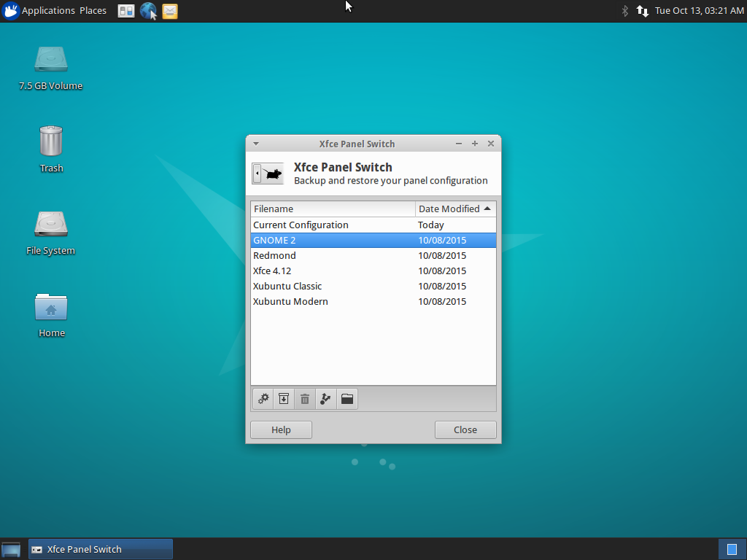Toggle the Date Modified sort order
Image resolution: width=747 pixels, height=560 pixels.
(455, 209)
